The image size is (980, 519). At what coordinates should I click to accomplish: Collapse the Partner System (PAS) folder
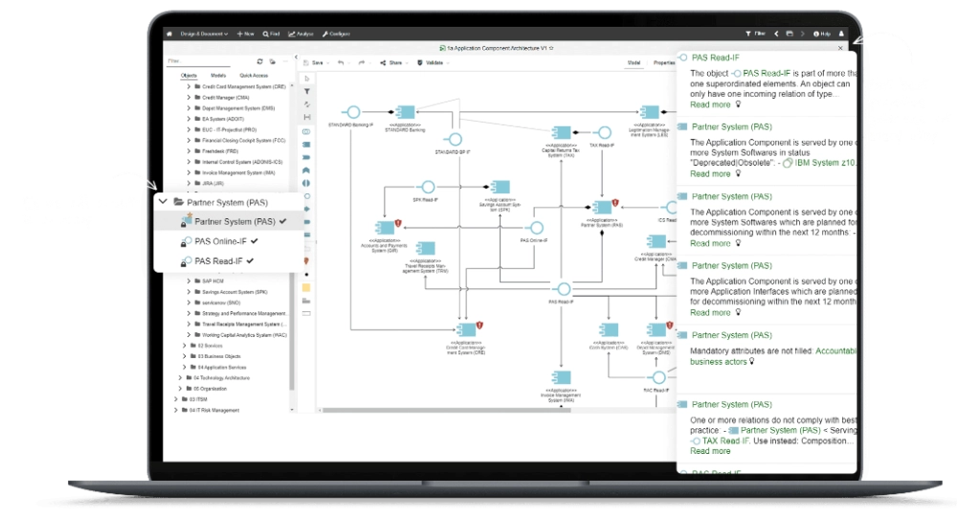click(164, 202)
